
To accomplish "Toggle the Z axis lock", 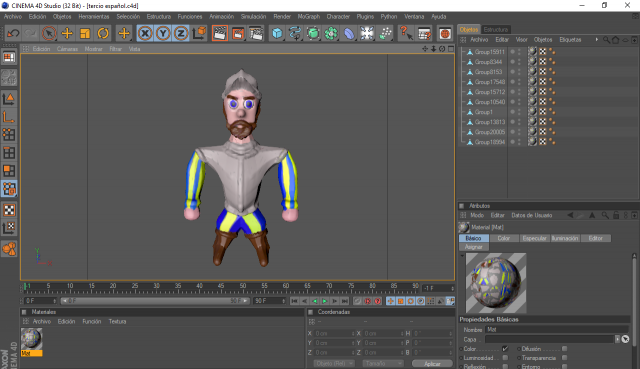I will coord(181,33).
